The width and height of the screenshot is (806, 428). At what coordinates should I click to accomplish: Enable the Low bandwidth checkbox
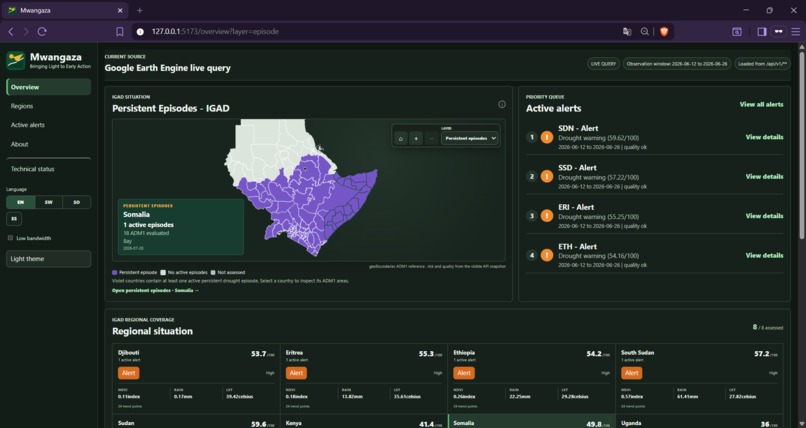tap(10, 238)
